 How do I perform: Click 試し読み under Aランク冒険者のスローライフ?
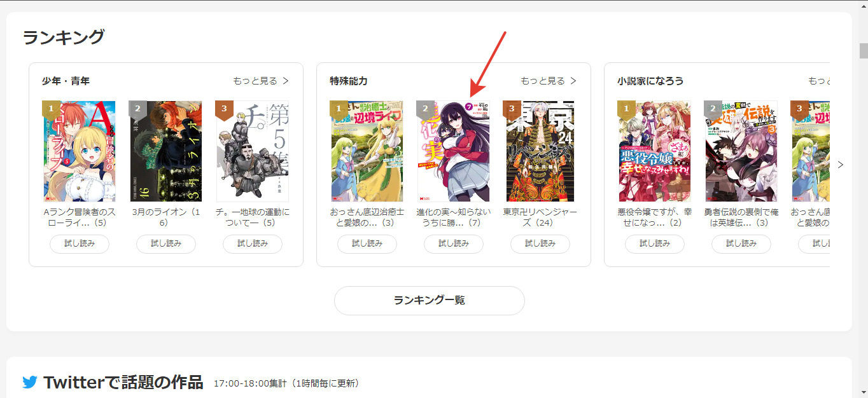click(80, 244)
